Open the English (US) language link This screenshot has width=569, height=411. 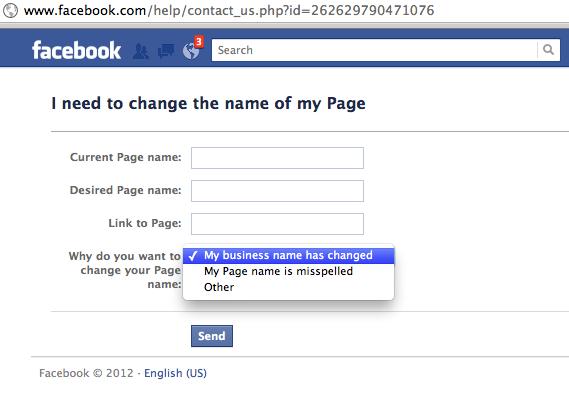tap(175, 373)
